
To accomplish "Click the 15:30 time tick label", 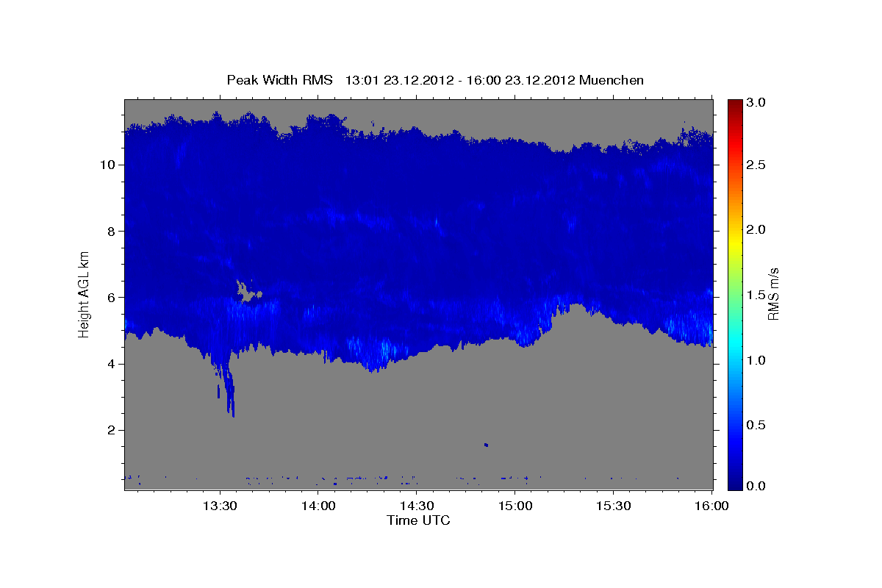I will (614, 506).
